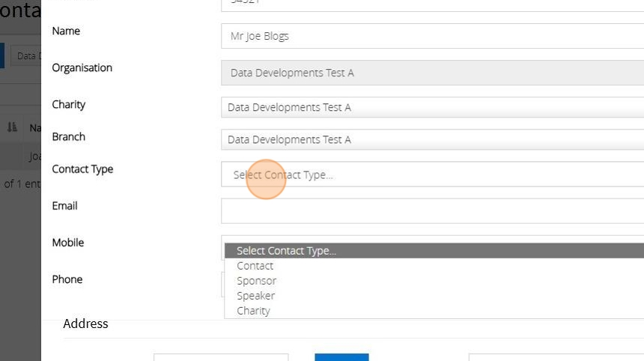This screenshot has height=361, width=644.
Task: Expand the Charity dropdown
Action: click(432, 108)
